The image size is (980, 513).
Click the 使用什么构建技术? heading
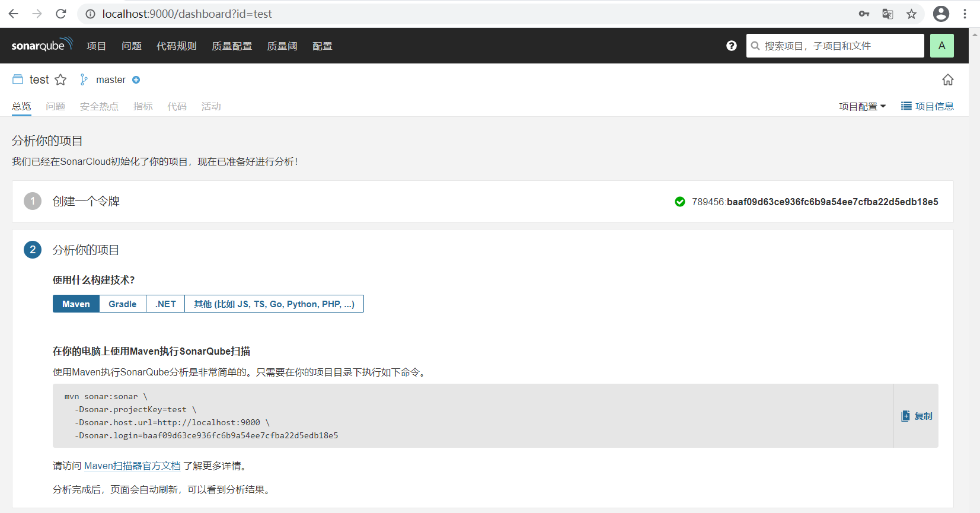pyautogui.click(x=94, y=280)
